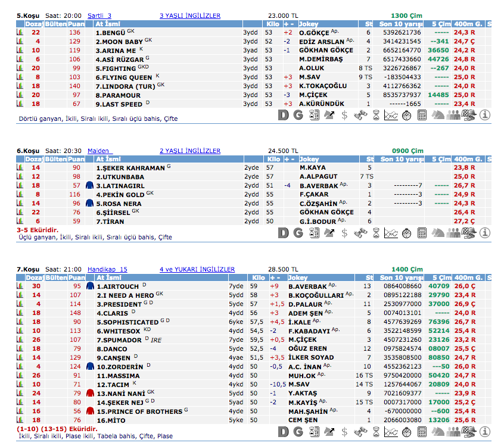
Task: Click the calculator icon under race 7
Action: click(x=422, y=431)
